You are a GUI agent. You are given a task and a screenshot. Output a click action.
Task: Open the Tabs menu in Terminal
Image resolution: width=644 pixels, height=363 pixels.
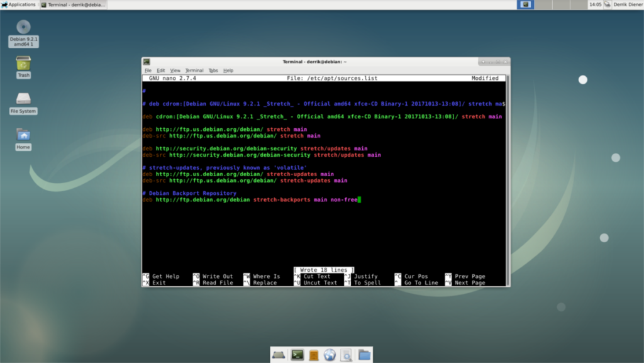(x=213, y=70)
